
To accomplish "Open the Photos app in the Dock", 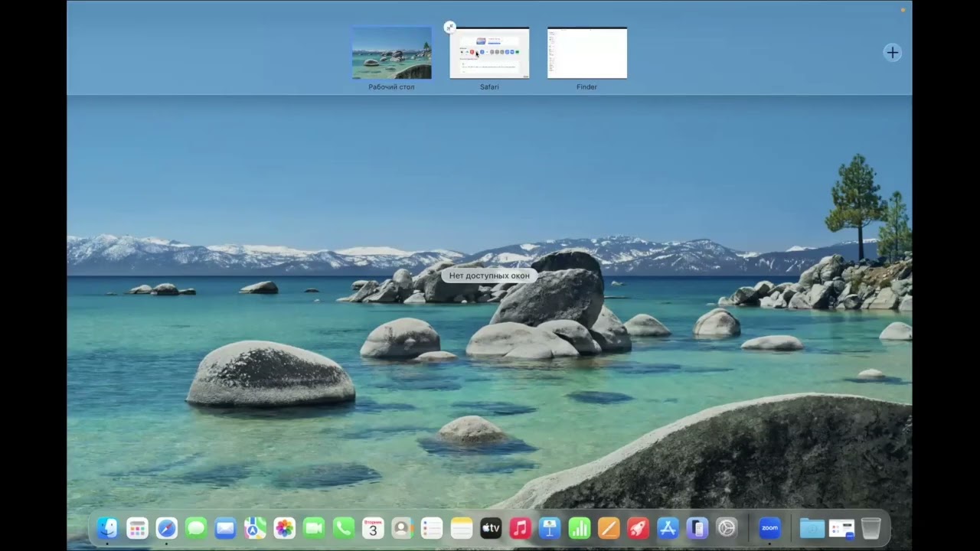I will tap(284, 528).
